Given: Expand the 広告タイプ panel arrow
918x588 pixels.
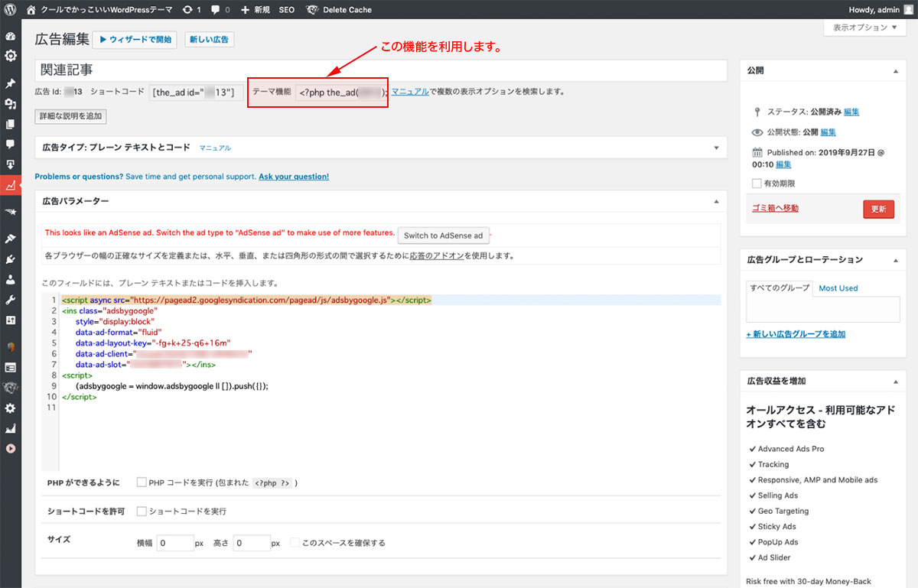Looking at the screenshot, I should point(716,148).
